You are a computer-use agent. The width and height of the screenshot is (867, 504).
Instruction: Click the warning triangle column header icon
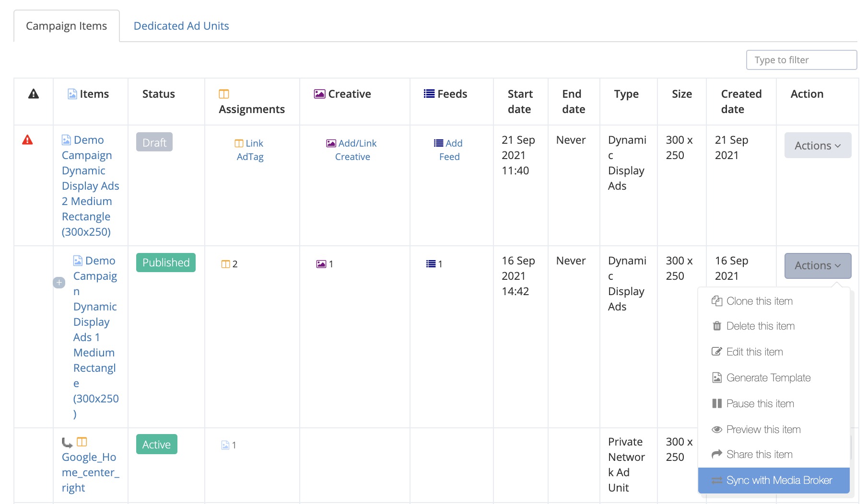pos(34,94)
